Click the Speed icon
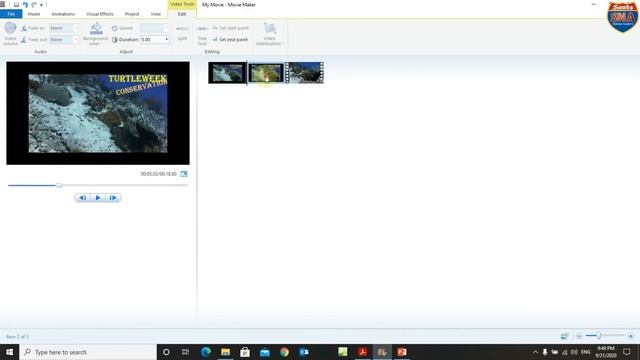The height and width of the screenshot is (360, 640). tap(115, 28)
